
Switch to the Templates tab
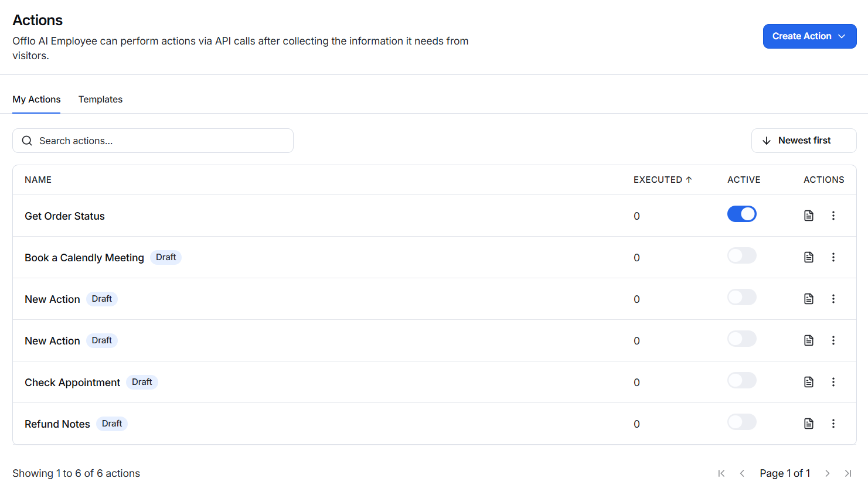pos(101,100)
